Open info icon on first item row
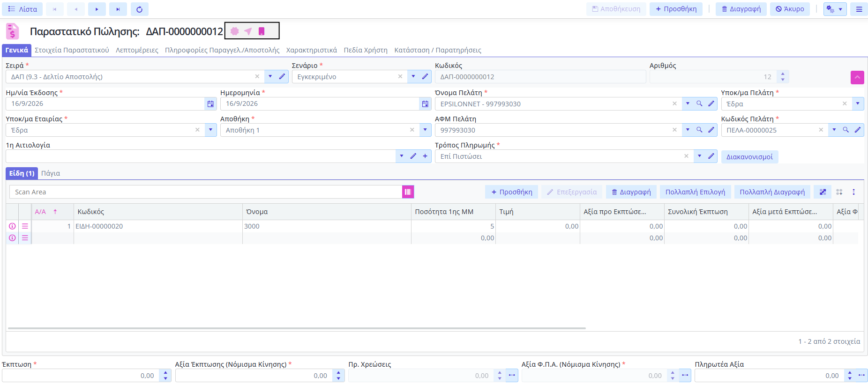The width and height of the screenshot is (868, 385). 13,226
